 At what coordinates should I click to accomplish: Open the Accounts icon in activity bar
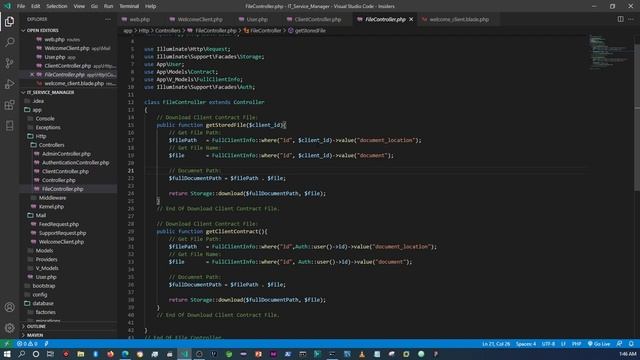pyautogui.click(x=9, y=307)
